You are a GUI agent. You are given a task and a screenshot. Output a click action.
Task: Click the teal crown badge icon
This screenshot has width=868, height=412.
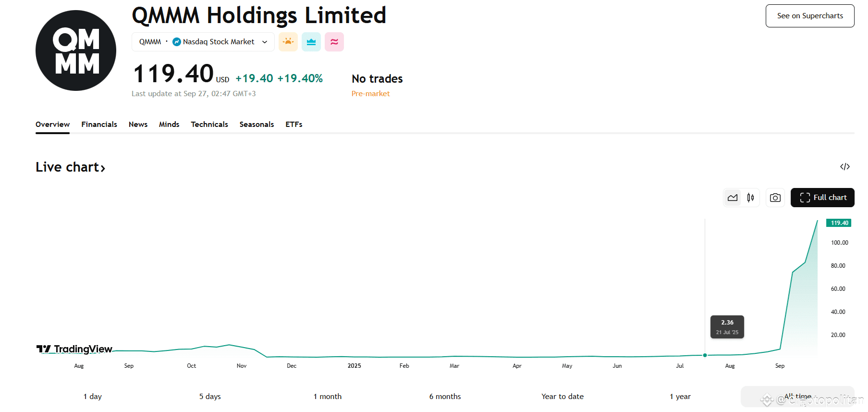pos(311,42)
